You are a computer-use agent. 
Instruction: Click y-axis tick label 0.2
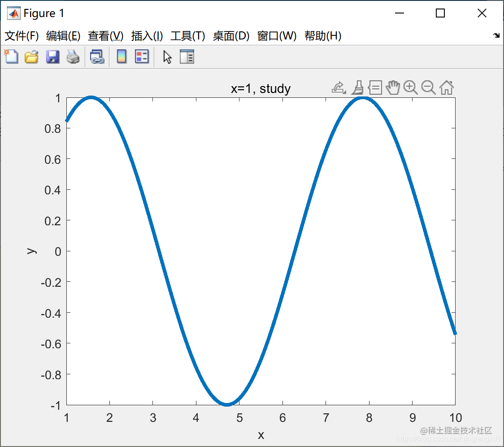click(x=53, y=221)
